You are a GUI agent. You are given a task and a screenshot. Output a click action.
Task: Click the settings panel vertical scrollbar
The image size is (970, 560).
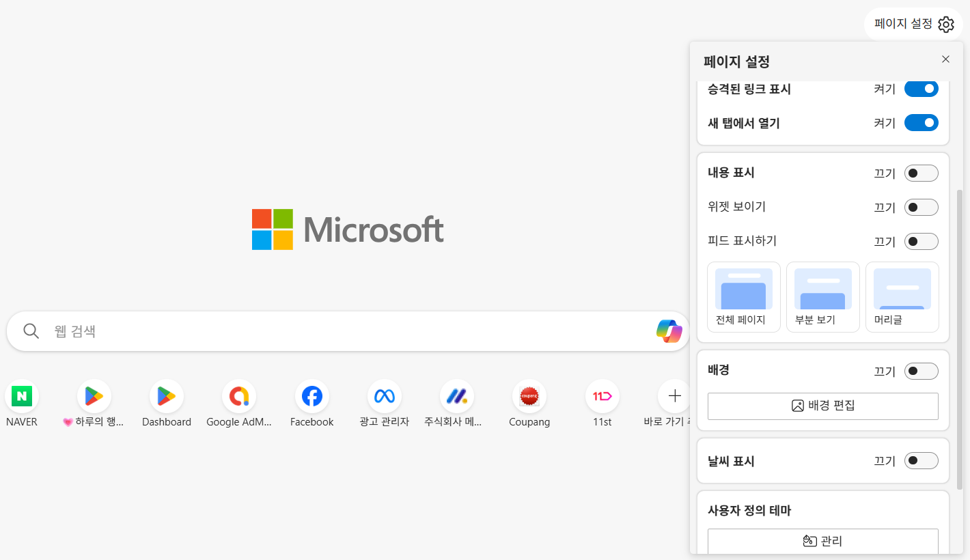coord(960,339)
